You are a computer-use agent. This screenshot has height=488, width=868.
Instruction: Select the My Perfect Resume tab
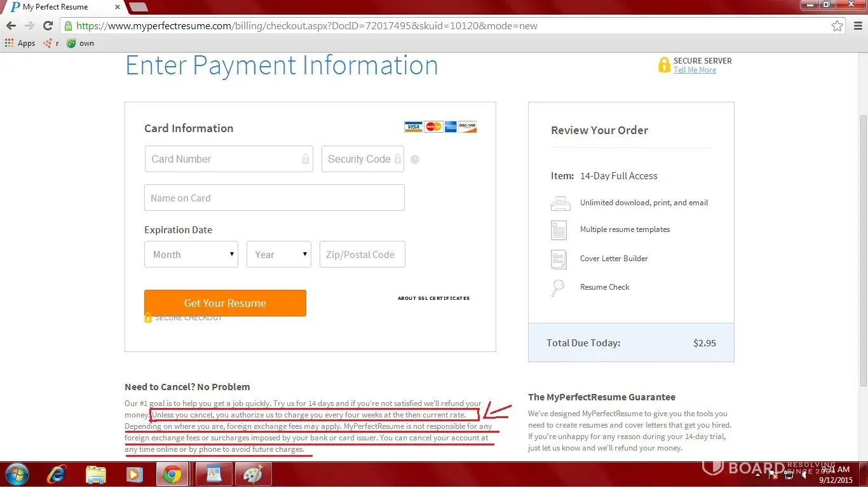(62, 7)
